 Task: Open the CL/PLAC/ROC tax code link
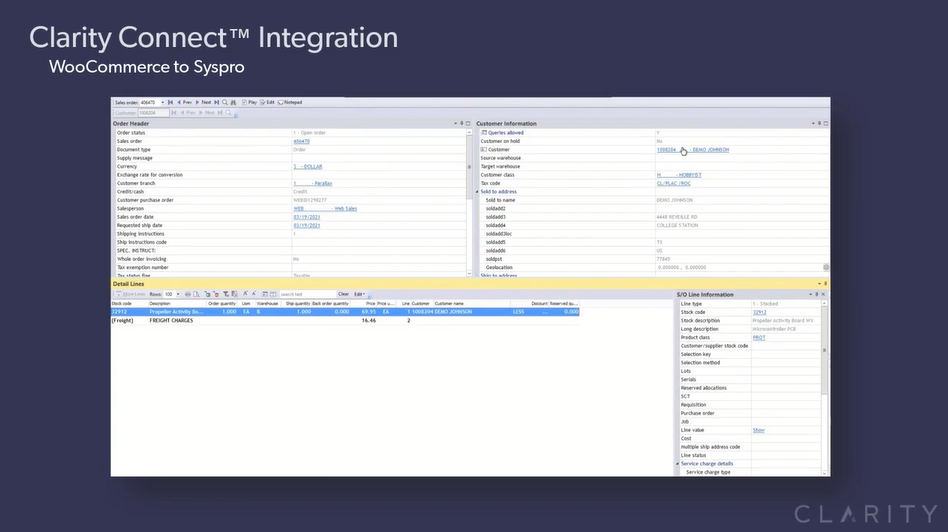pos(674,183)
